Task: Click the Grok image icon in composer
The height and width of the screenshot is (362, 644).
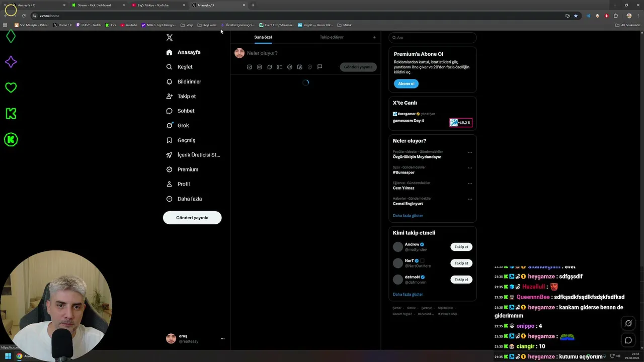Action: coord(269,67)
